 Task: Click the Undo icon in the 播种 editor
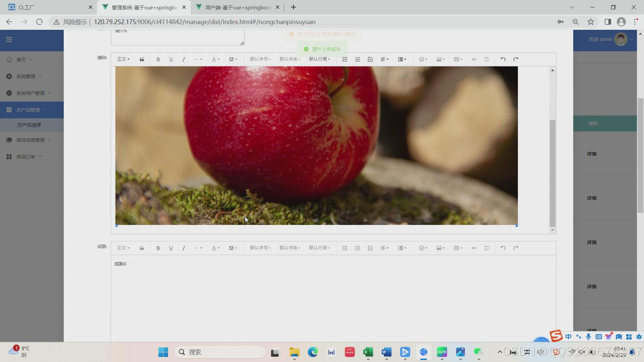tap(503, 59)
